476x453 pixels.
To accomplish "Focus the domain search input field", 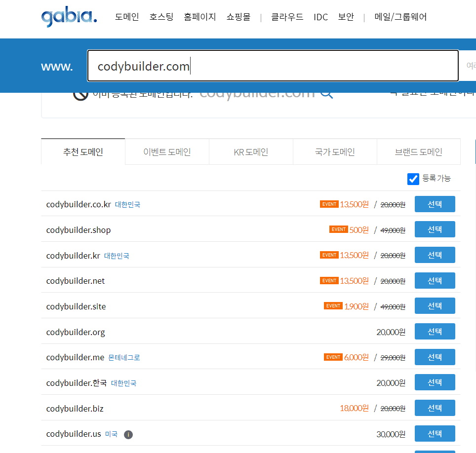I will pos(273,66).
